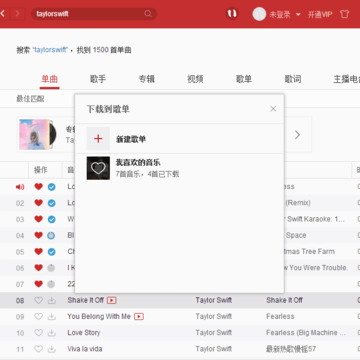Screen dimensions: 360x360
Task: Open Taylor Swift artist in row 11
Action: tap(214, 349)
